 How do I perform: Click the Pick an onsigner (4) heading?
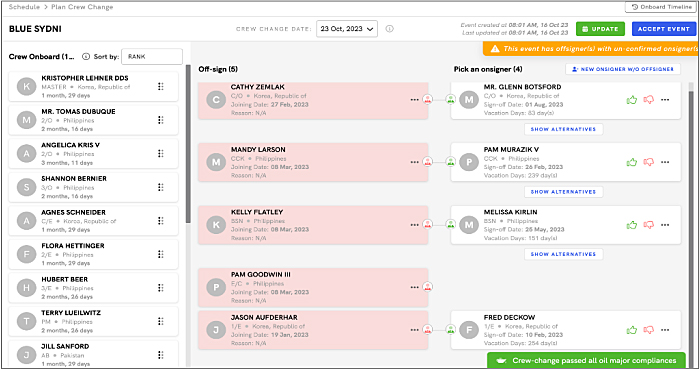(488, 69)
